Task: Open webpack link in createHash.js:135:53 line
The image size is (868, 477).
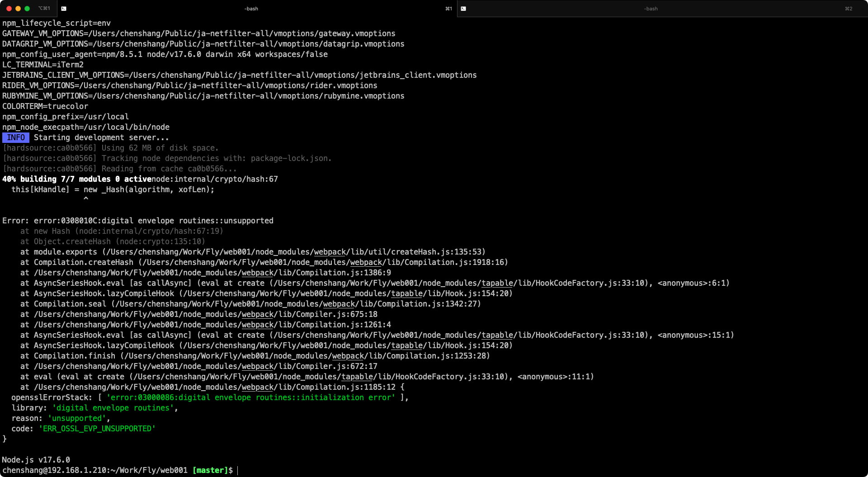Action: click(330, 252)
